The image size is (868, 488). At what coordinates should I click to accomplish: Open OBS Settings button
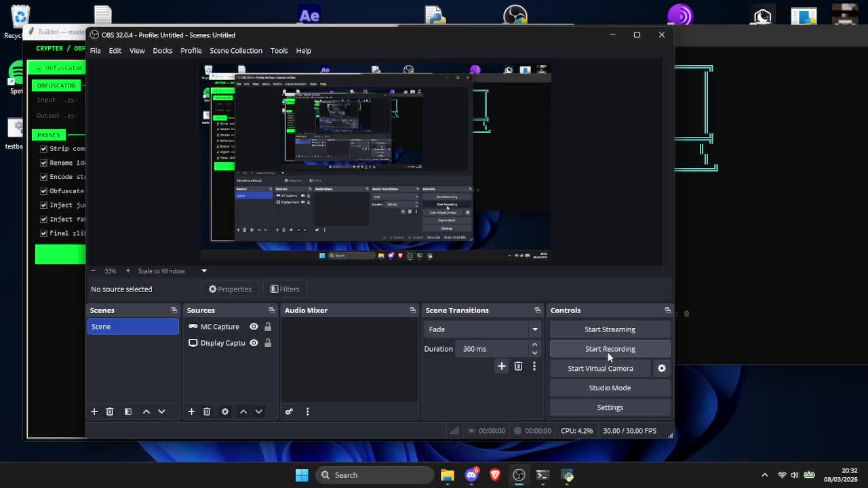610,407
